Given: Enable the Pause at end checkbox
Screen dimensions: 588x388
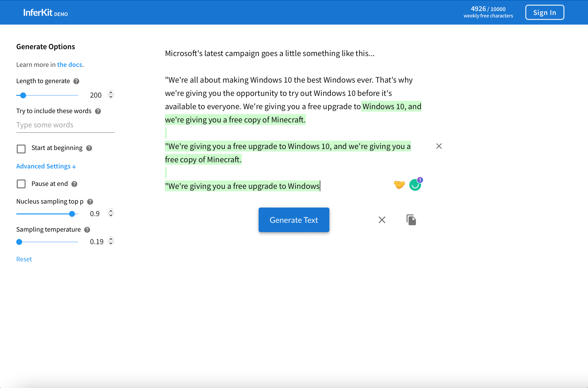Looking at the screenshot, I should 21,184.
